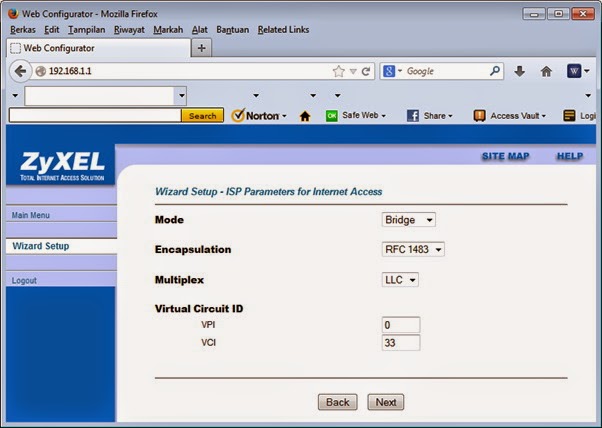Select the Web Configurator tab

click(x=98, y=48)
